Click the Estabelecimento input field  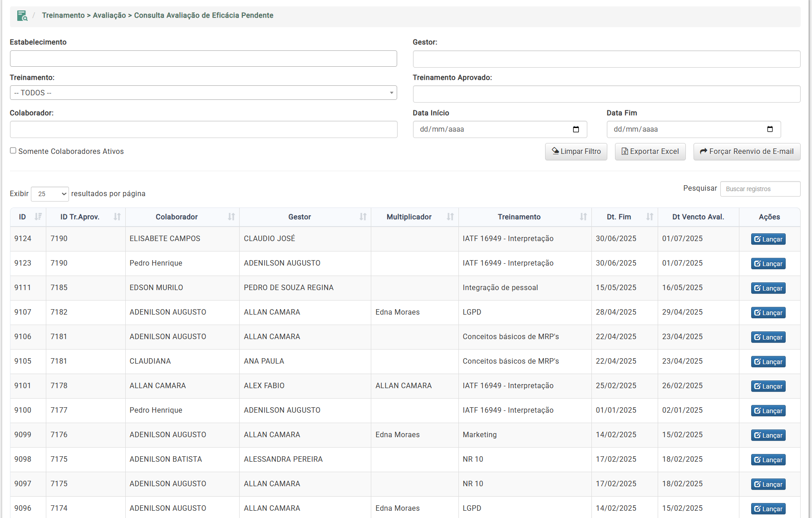point(203,59)
